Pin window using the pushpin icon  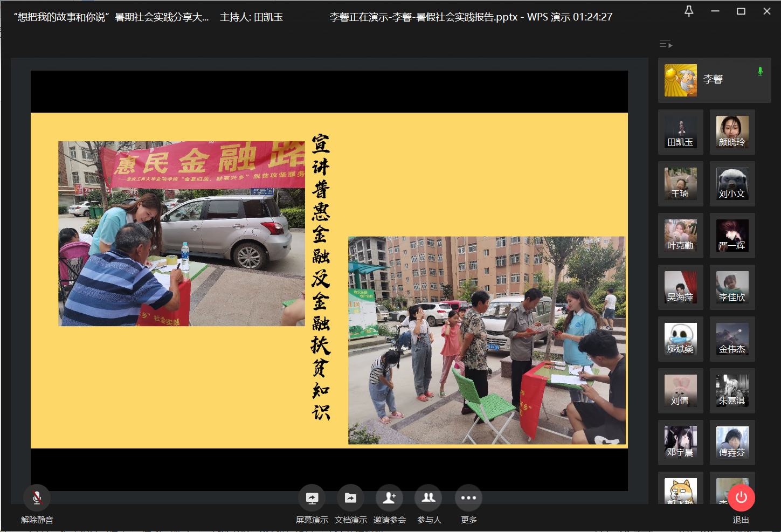[689, 11]
